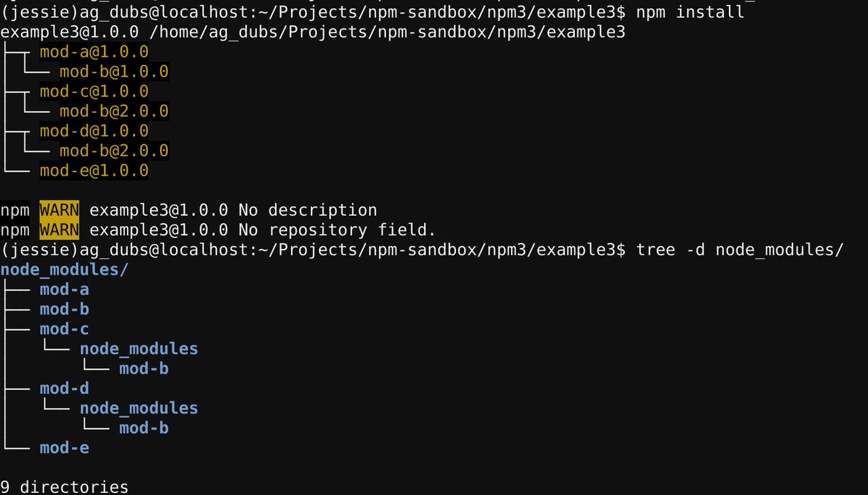
Task: Click blue mod-d directory in tree listing
Action: coord(64,388)
